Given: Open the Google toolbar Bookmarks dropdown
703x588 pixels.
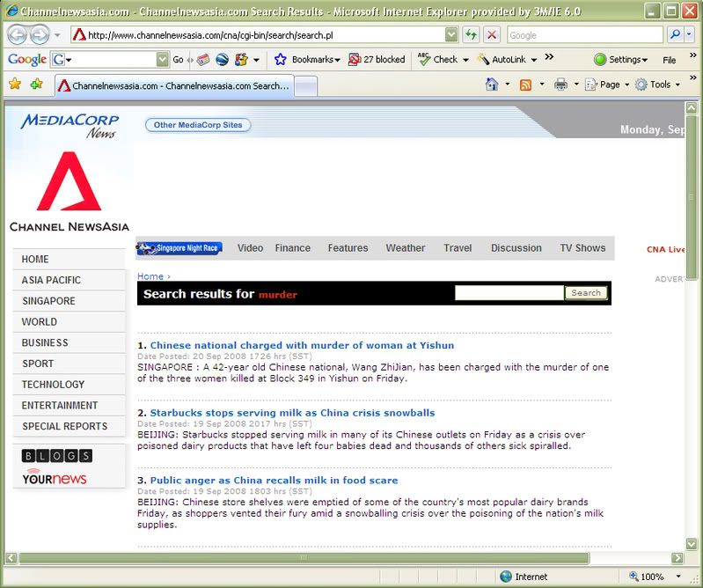Looking at the screenshot, I should coord(308,60).
